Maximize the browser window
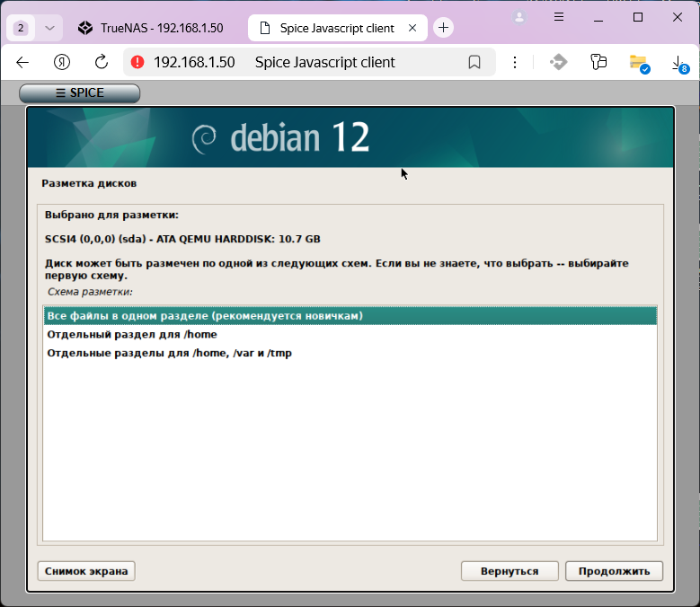The image size is (700, 607). (638, 17)
